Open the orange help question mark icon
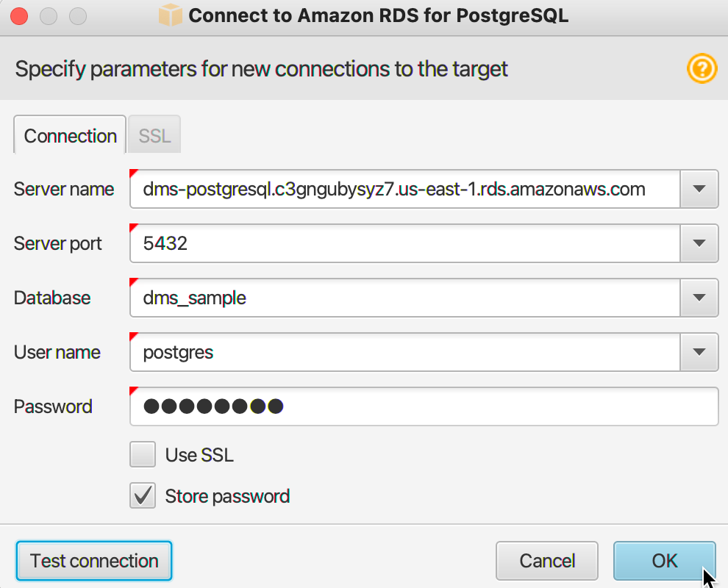 pos(702,68)
